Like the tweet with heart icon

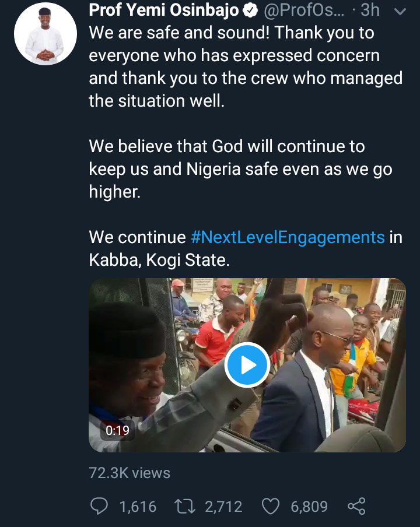pos(271,507)
